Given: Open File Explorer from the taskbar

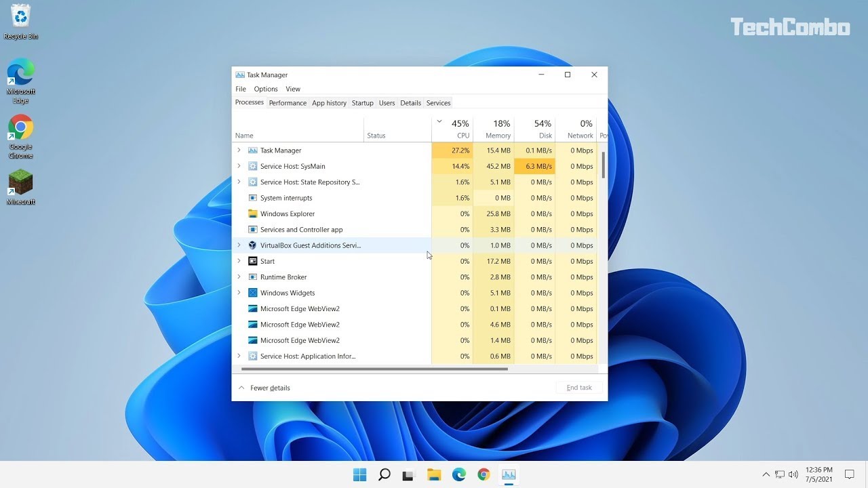Looking at the screenshot, I should tap(434, 474).
